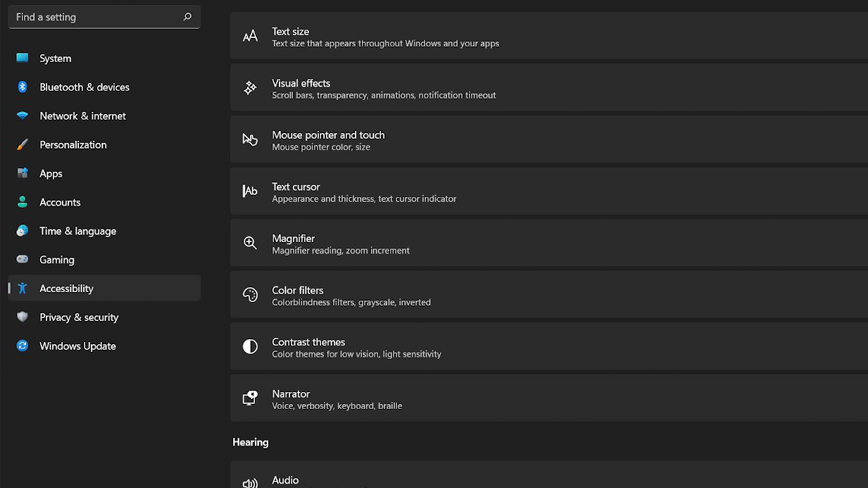Click the Find a setting input field

pyautogui.click(x=94, y=17)
